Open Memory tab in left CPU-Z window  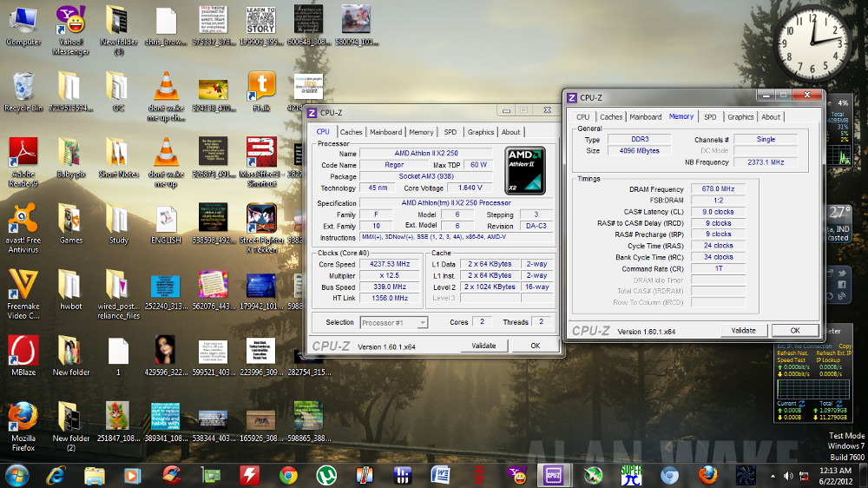[421, 132]
